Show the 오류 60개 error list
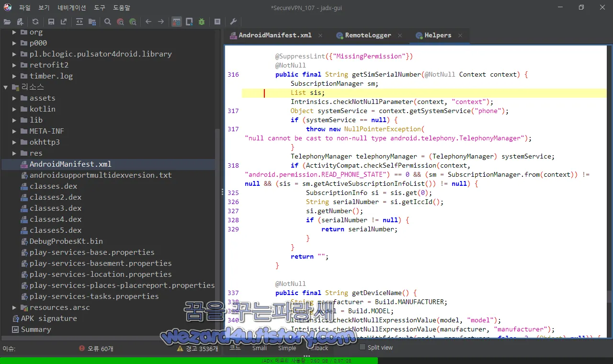This screenshot has width=613, height=364. [x=101, y=349]
